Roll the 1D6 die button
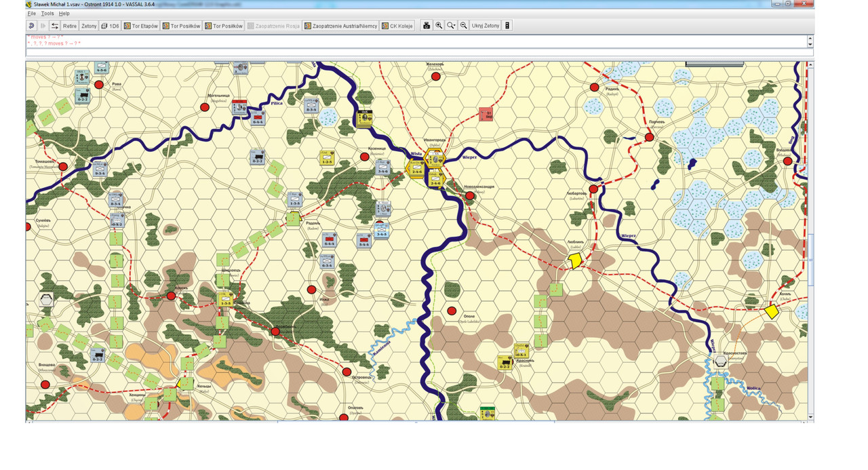The width and height of the screenshot is (868, 470). pyautogui.click(x=110, y=26)
